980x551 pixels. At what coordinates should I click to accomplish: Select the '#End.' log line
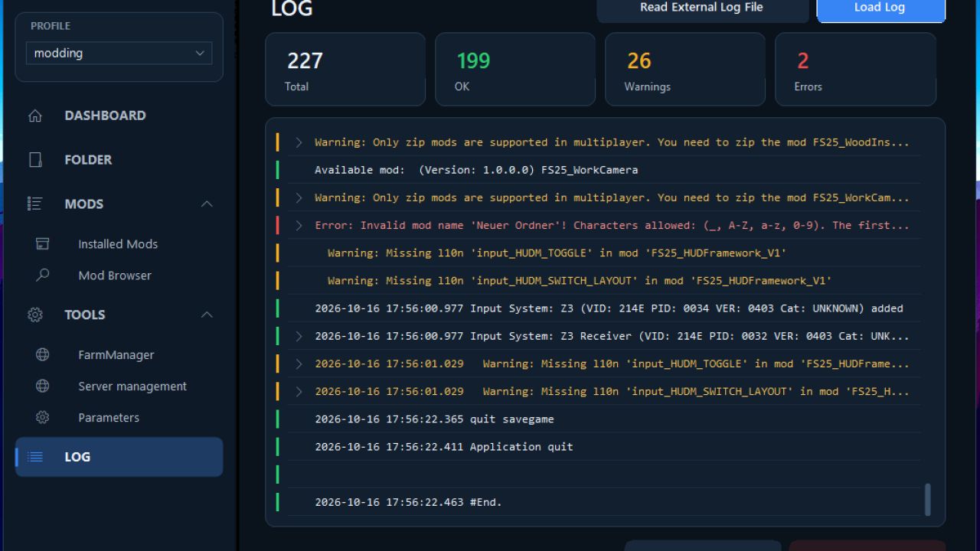click(599, 502)
